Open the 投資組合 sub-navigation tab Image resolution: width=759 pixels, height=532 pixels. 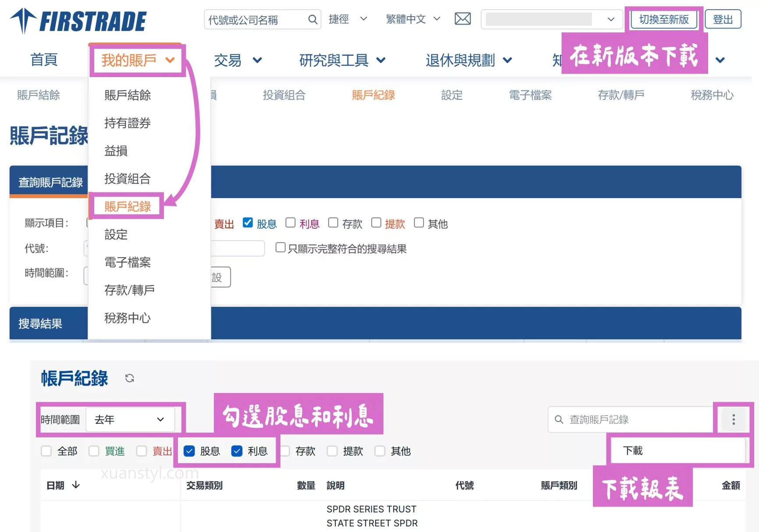pos(284,95)
